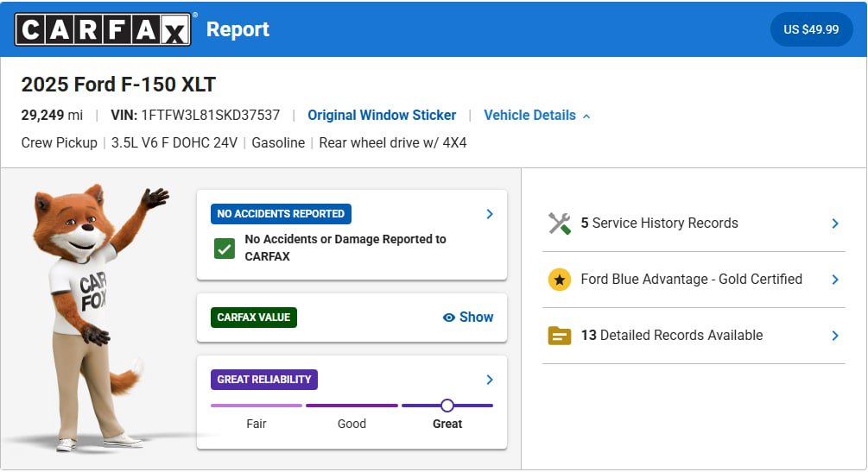Click the Fair segment of reliability bar

[x=257, y=406]
